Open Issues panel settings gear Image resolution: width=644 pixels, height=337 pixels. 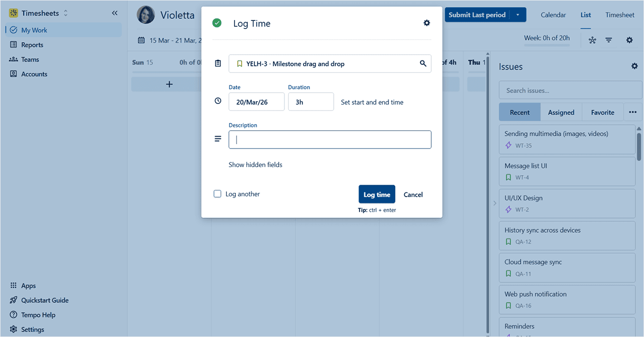[x=634, y=67]
